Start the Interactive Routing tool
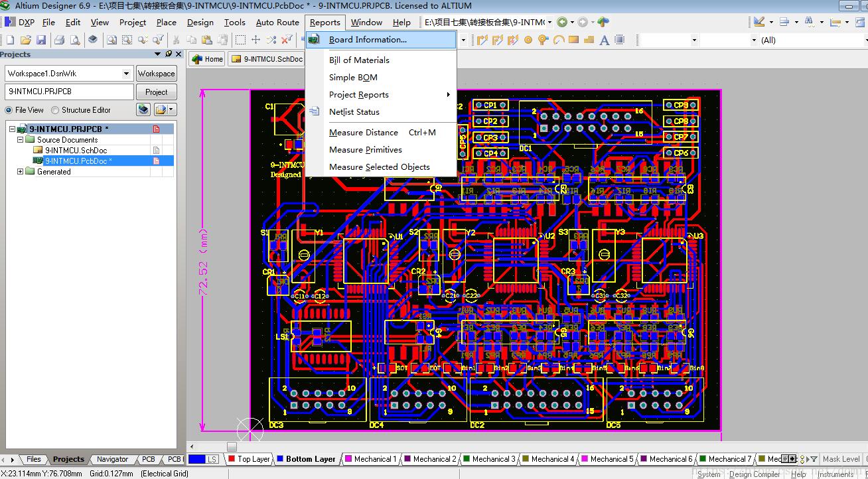This screenshot has width=868, height=479. [x=481, y=40]
